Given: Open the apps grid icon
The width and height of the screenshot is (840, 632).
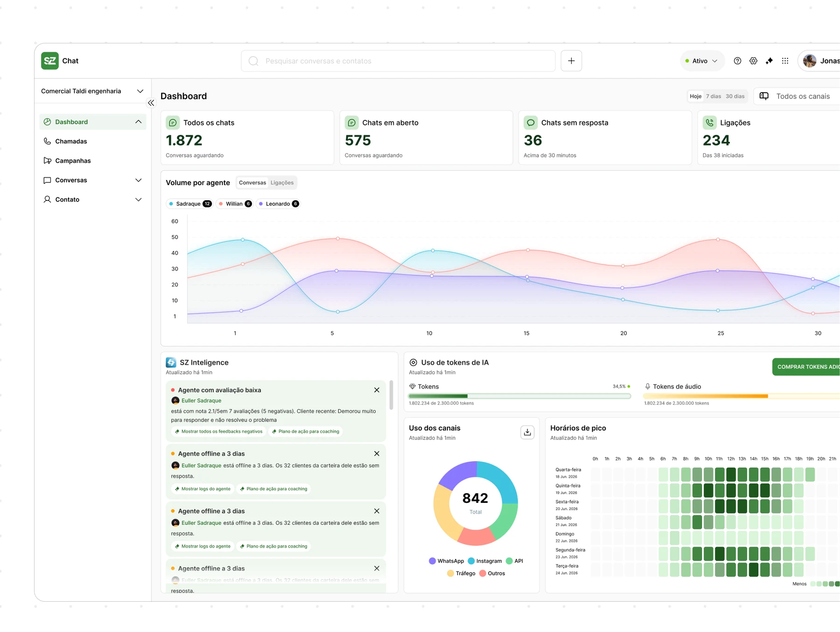Looking at the screenshot, I should (x=785, y=61).
